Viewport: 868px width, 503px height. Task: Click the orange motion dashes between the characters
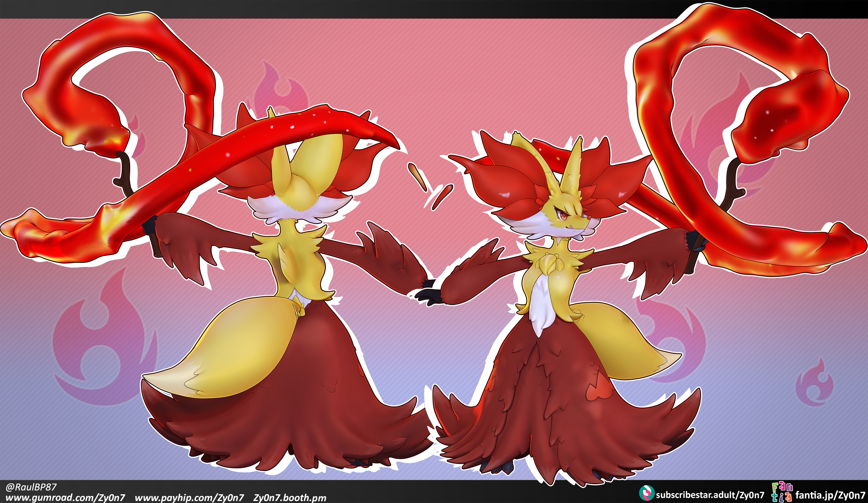click(430, 186)
